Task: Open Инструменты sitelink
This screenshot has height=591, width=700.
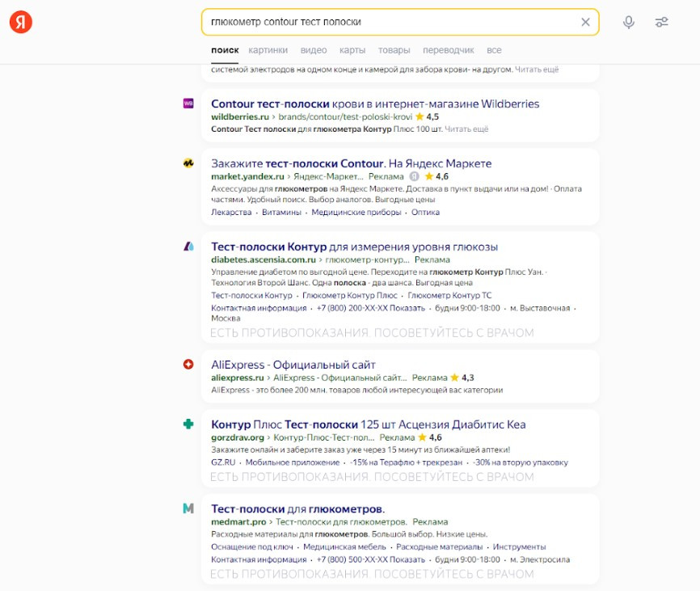Action: (x=519, y=547)
